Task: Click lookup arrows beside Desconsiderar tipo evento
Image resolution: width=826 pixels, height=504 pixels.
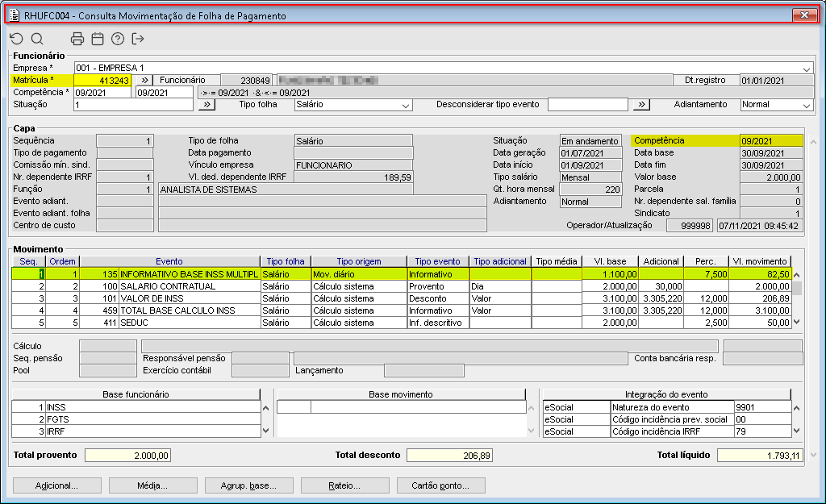Action: (640, 104)
